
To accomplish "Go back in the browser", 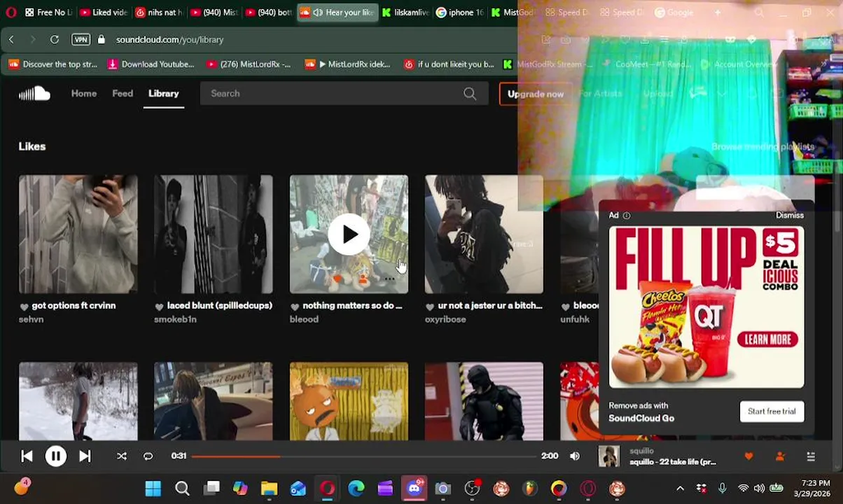I will 11,40.
